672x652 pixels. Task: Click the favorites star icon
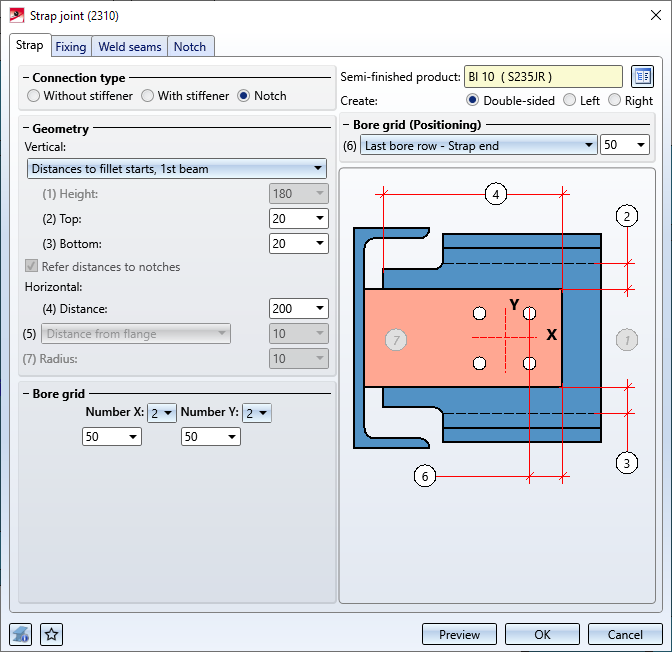51,634
